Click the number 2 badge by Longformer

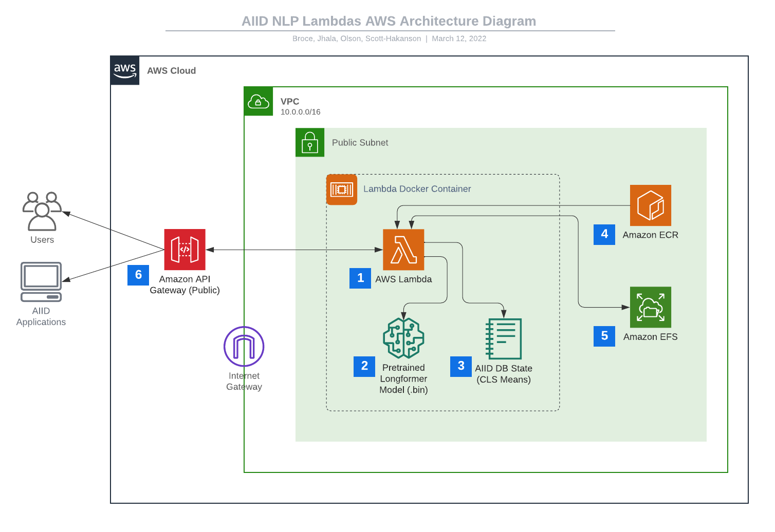tap(364, 366)
